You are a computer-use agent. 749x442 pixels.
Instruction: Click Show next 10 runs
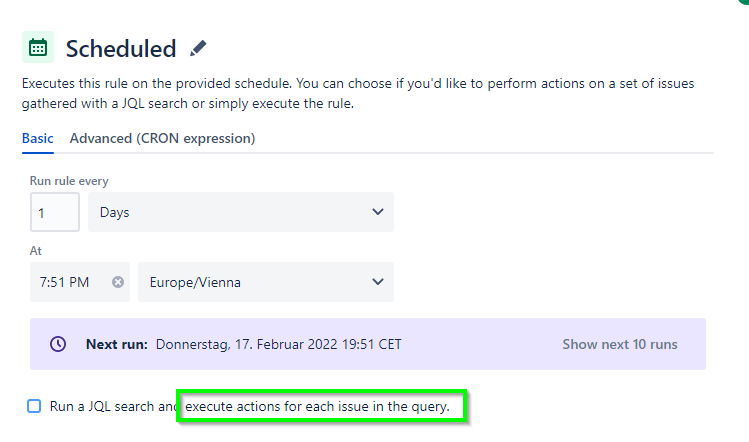point(619,344)
